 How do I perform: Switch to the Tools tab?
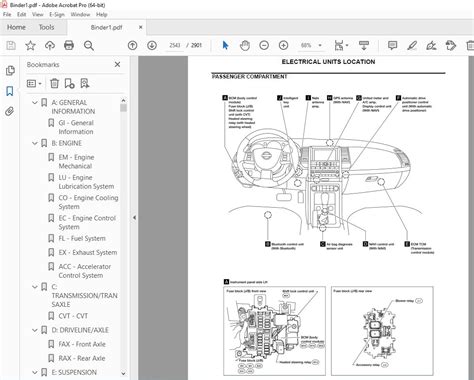pos(46,27)
